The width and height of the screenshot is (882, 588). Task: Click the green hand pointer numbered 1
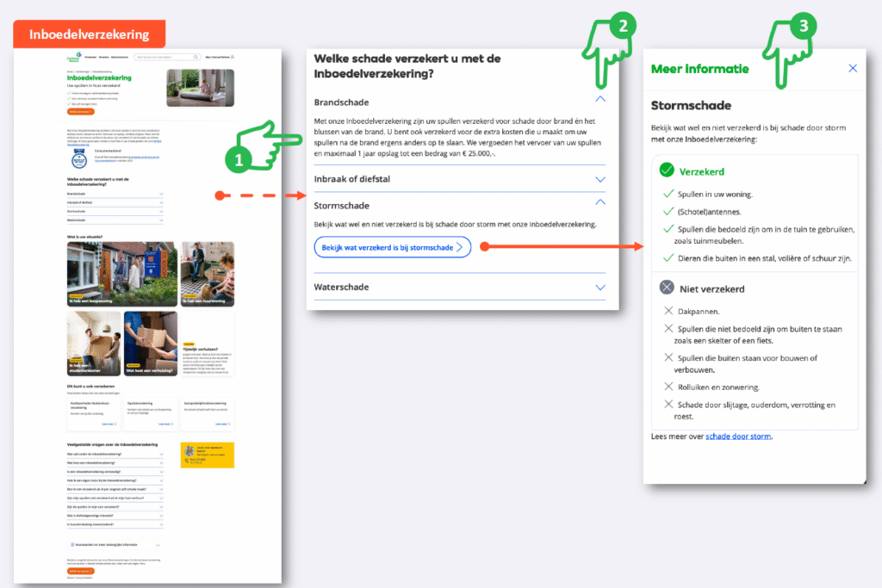click(x=258, y=149)
